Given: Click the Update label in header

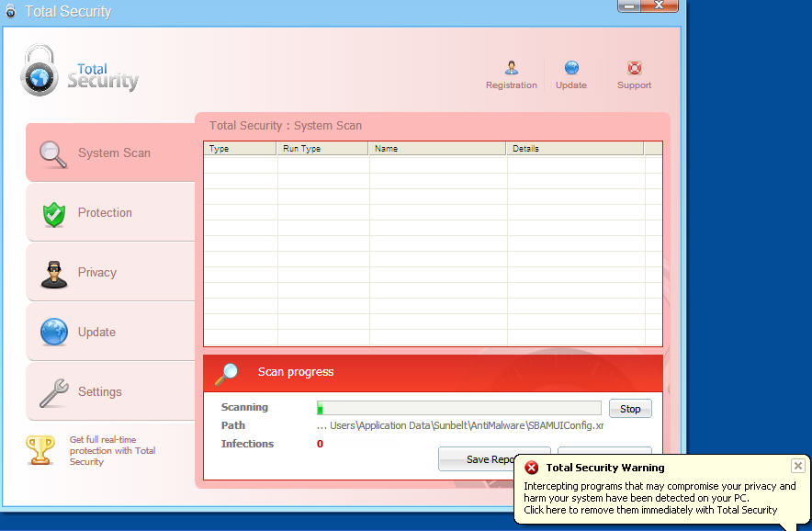Looking at the screenshot, I should pos(571,85).
